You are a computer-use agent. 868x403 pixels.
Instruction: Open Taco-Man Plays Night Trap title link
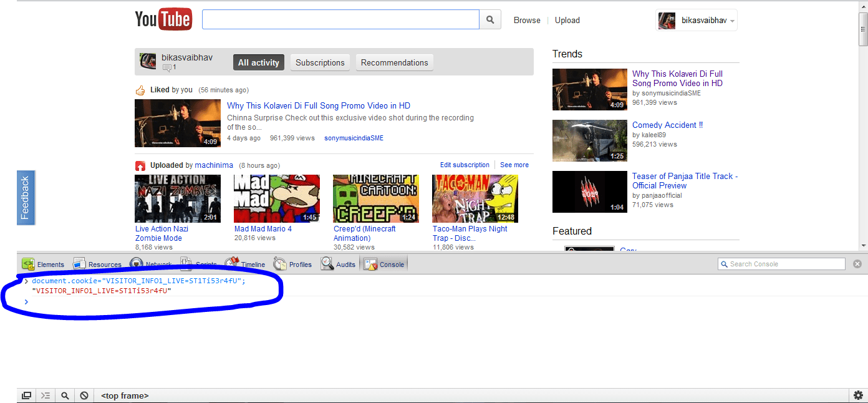[x=470, y=233]
